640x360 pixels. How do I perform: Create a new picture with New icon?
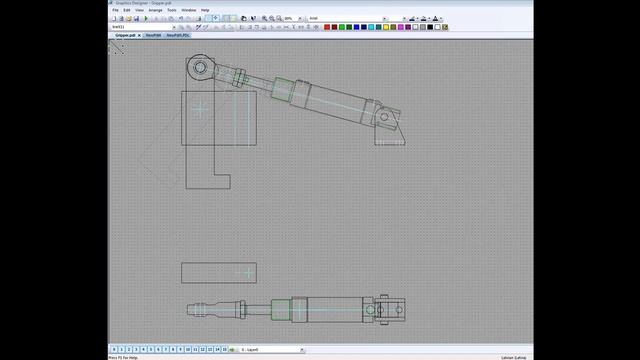(114, 18)
